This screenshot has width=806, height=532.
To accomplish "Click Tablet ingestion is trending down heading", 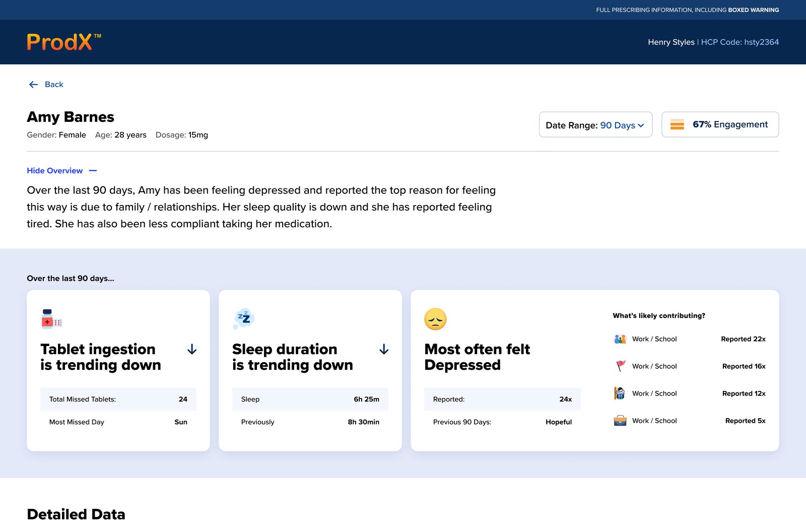I will (x=101, y=357).
